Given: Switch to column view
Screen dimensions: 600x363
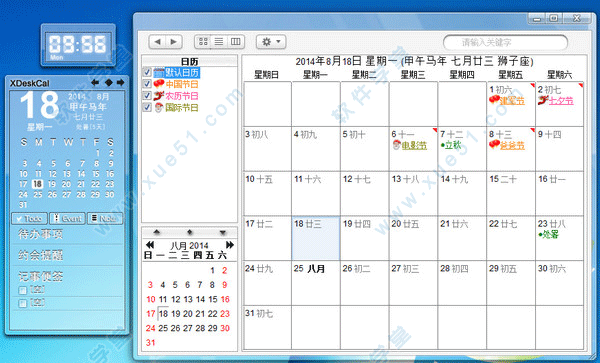Looking at the screenshot, I should 235,42.
